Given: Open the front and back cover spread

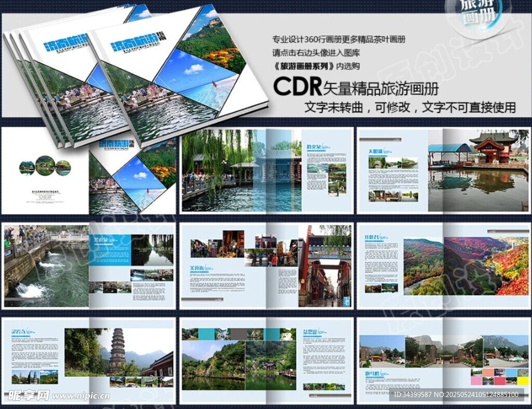Looking at the screenshot, I should pos(89,173).
